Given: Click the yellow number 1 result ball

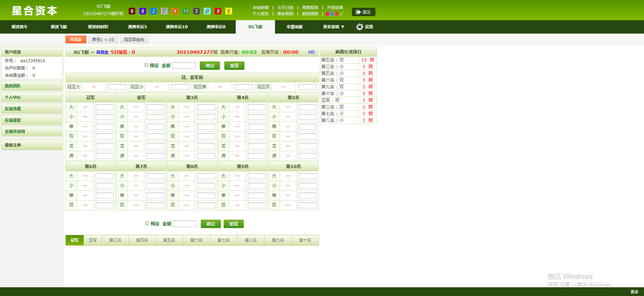Looking at the screenshot, I should coord(229,11).
